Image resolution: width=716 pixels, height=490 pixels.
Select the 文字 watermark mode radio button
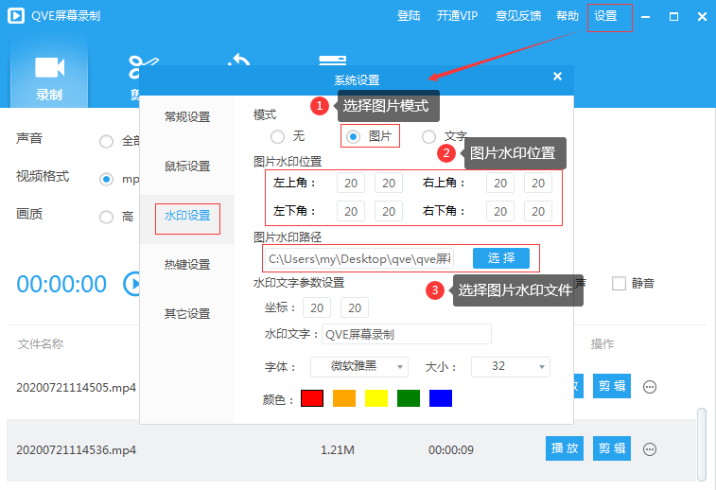coord(429,136)
